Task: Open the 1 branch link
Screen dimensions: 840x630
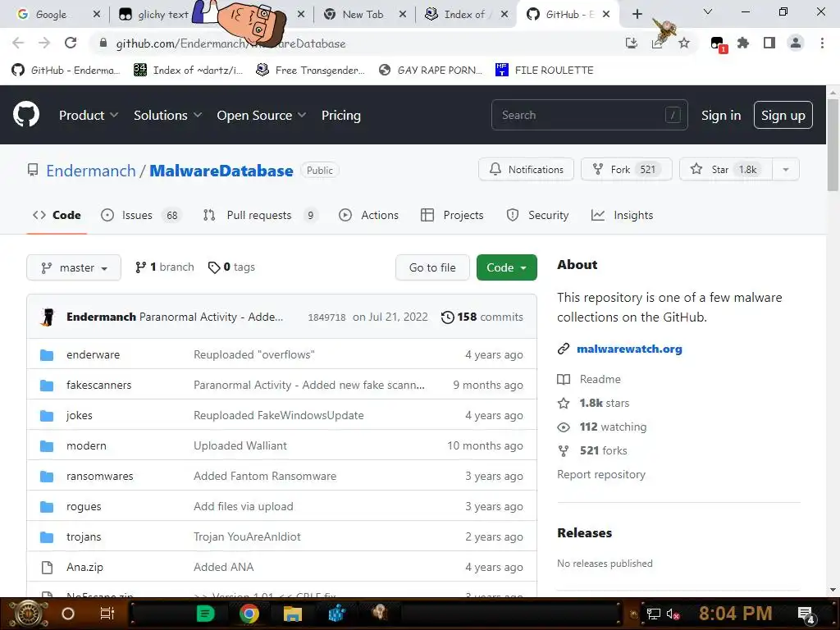Action: [x=165, y=267]
